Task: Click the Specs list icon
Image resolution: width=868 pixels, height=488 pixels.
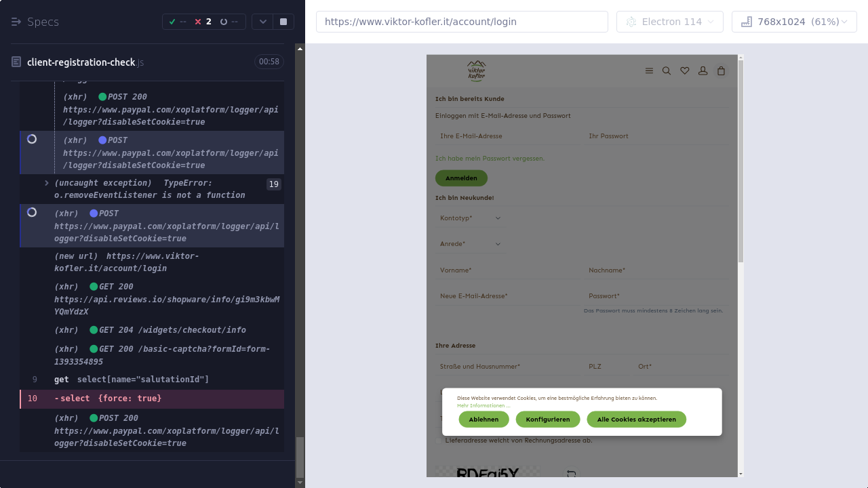Action: pos(16,22)
